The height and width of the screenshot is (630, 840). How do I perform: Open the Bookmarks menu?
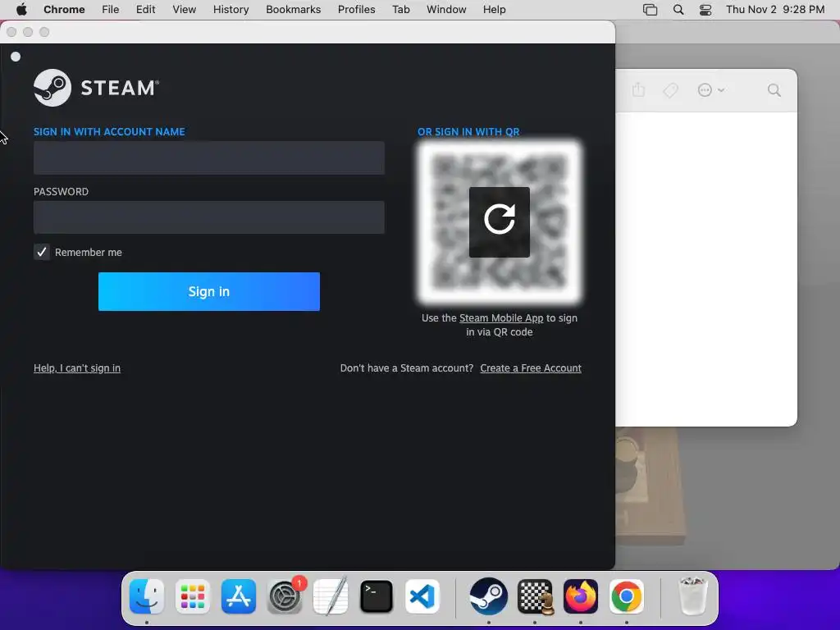pyautogui.click(x=294, y=10)
